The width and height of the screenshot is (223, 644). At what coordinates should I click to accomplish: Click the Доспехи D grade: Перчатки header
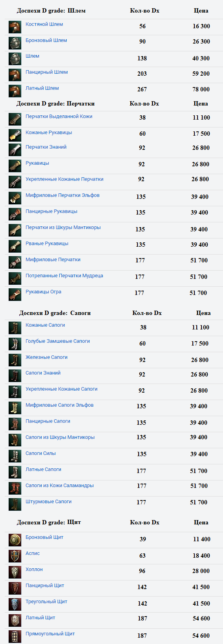click(55, 104)
